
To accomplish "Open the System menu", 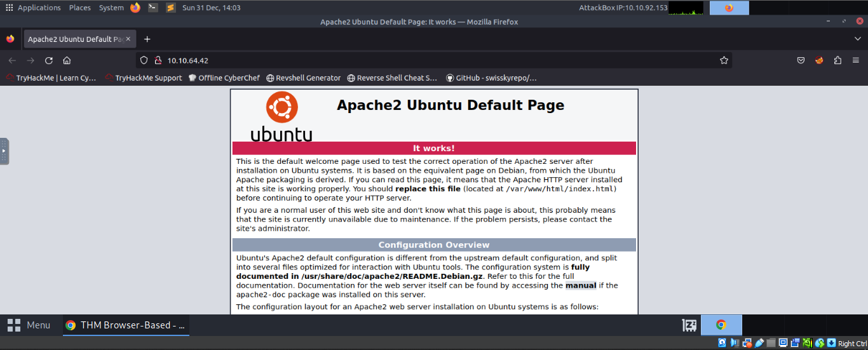I will click(111, 8).
